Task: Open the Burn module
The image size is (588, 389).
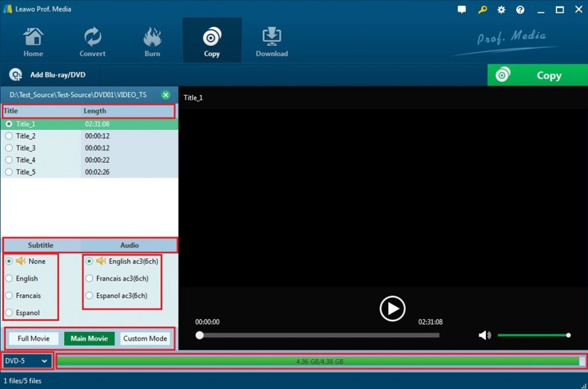Action: pos(152,40)
